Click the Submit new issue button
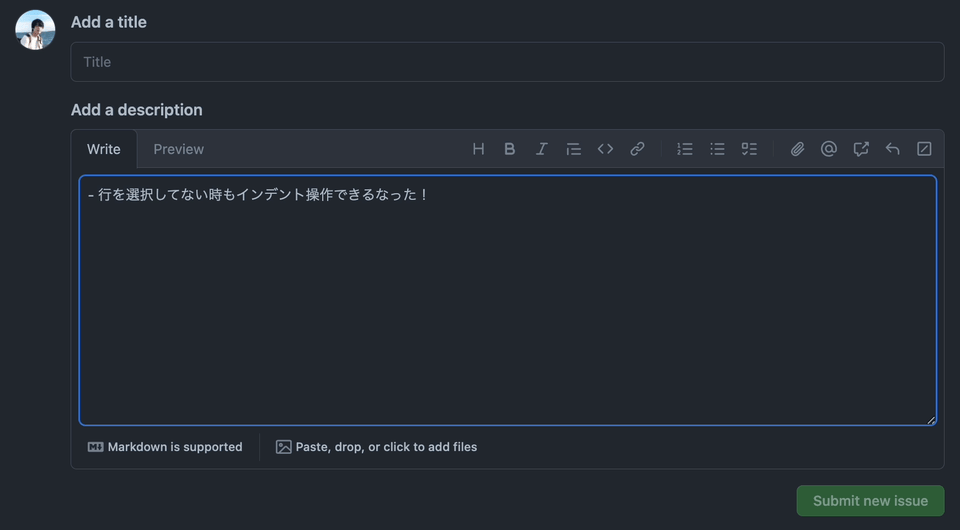The image size is (960, 530). pos(870,501)
